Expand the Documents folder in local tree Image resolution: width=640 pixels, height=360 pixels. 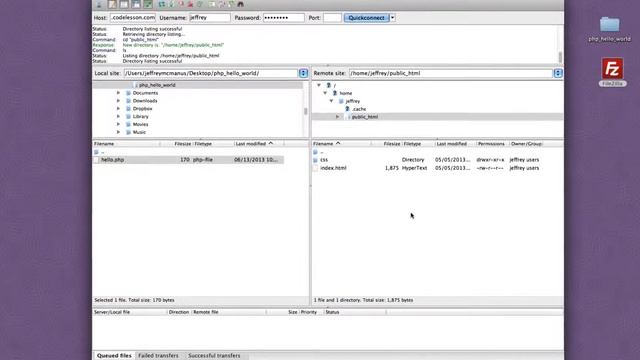point(118,93)
